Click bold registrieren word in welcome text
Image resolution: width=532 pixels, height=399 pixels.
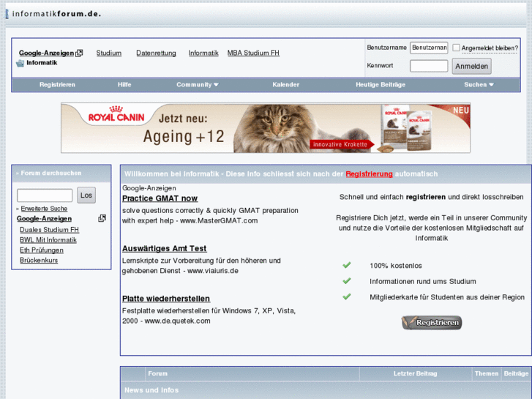click(x=425, y=197)
